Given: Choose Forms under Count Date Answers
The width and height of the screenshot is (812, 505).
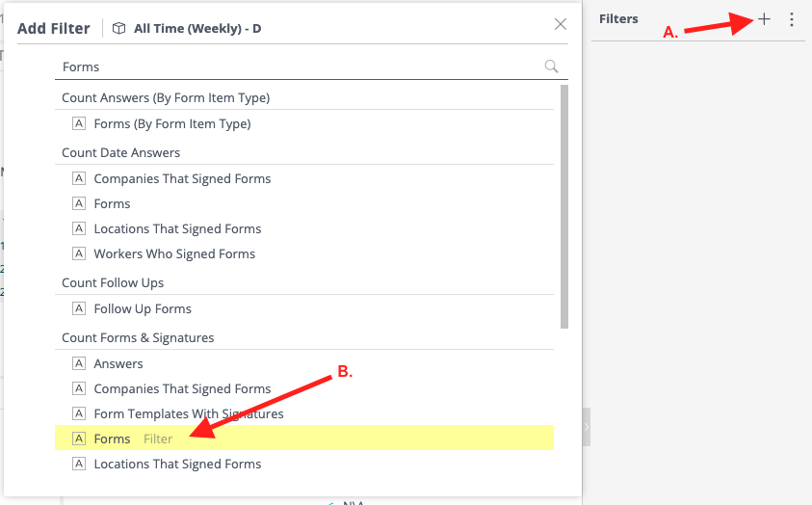Looking at the screenshot, I should pos(112,204).
